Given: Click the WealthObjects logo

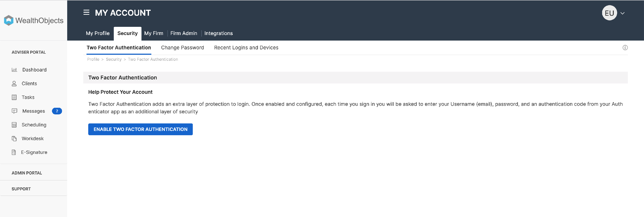Looking at the screenshot, I should (34, 20).
